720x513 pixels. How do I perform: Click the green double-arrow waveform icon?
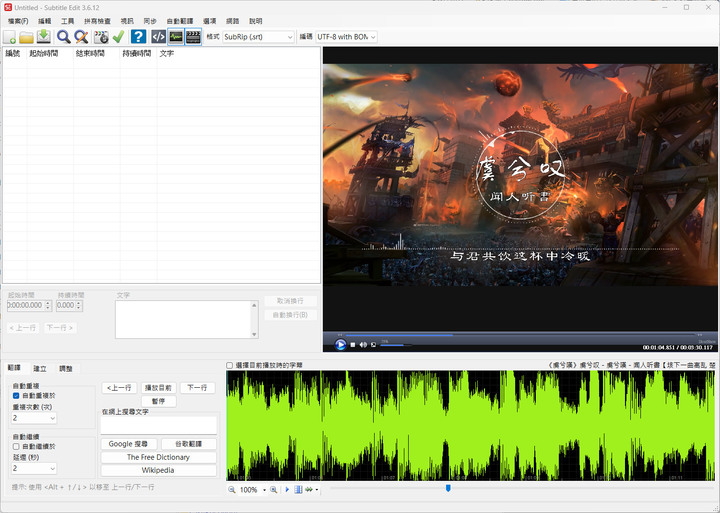tap(309, 490)
